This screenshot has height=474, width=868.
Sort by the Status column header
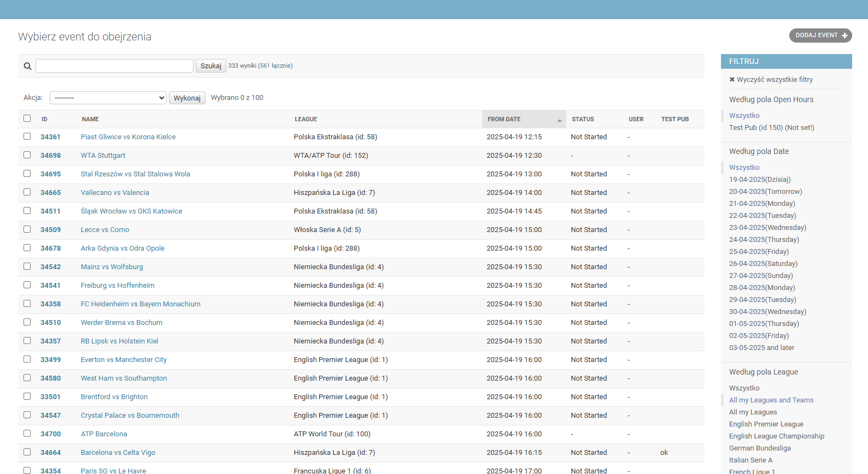point(583,119)
